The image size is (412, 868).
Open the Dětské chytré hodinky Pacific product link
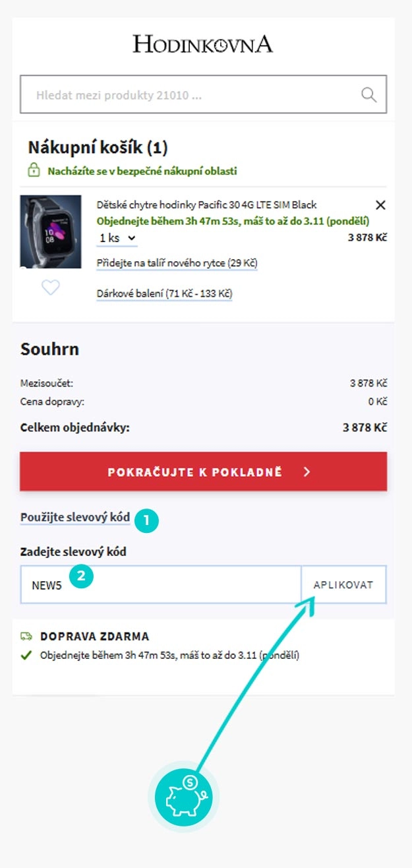[206, 205]
